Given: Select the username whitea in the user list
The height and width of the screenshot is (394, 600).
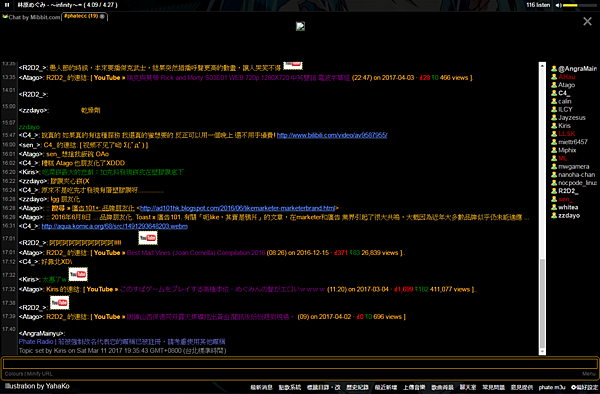Looking at the screenshot, I should pyautogui.click(x=568, y=207).
